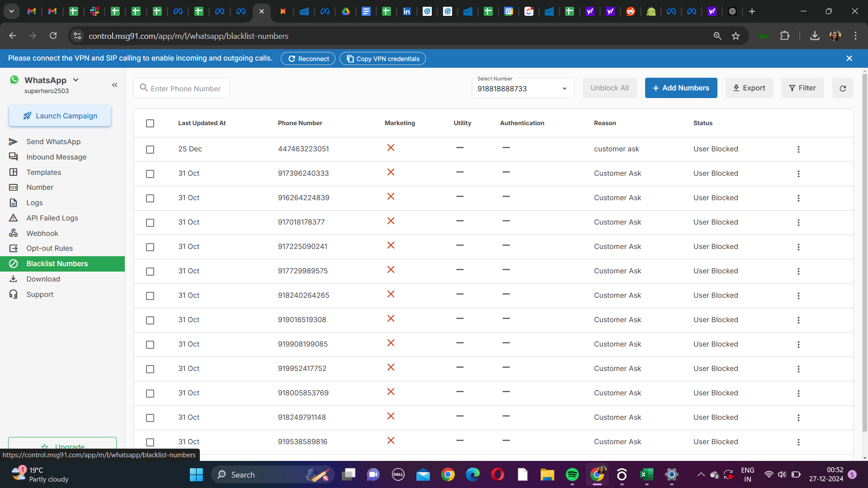Close the VPN notification banner
868x488 pixels.
(x=849, y=58)
